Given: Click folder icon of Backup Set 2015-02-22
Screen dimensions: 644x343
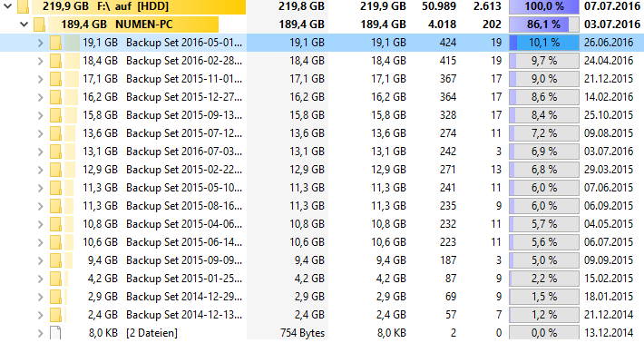Looking at the screenshot, I should click(x=55, y=170).
